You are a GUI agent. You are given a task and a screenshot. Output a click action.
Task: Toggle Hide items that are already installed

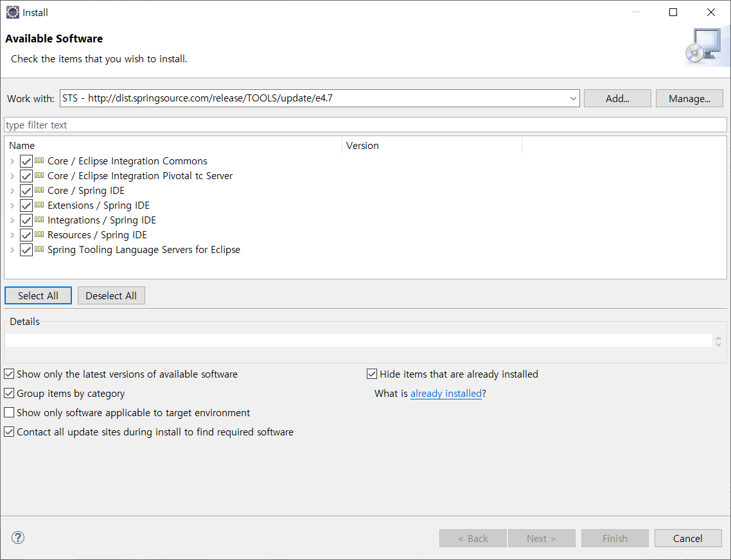point(371,374)
